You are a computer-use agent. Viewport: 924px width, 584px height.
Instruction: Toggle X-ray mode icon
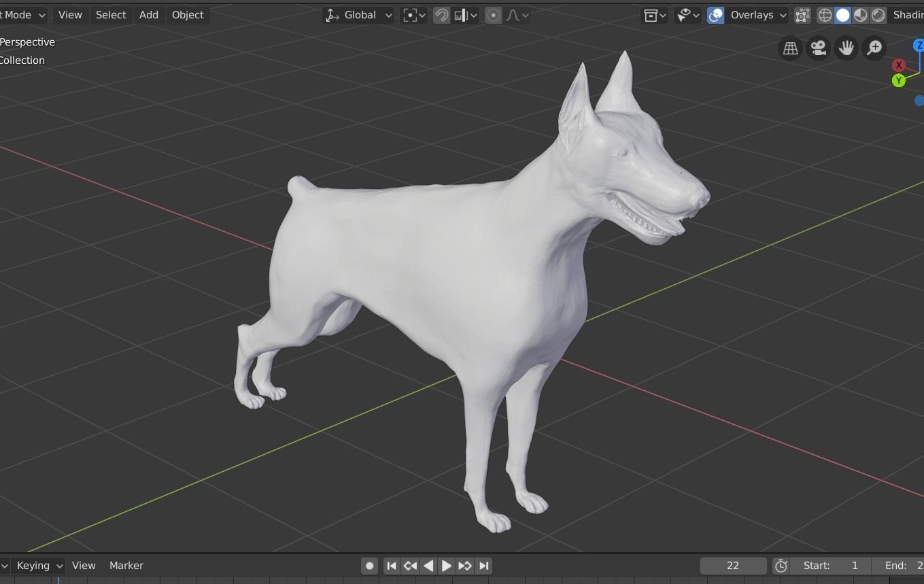[802, 15]
